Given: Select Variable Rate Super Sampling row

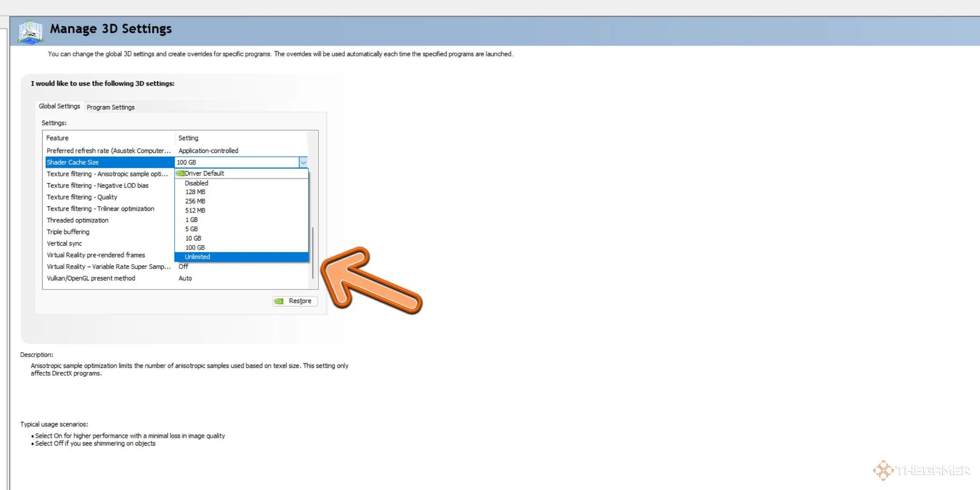Looking at the screenshot, I should coord(109,267).
